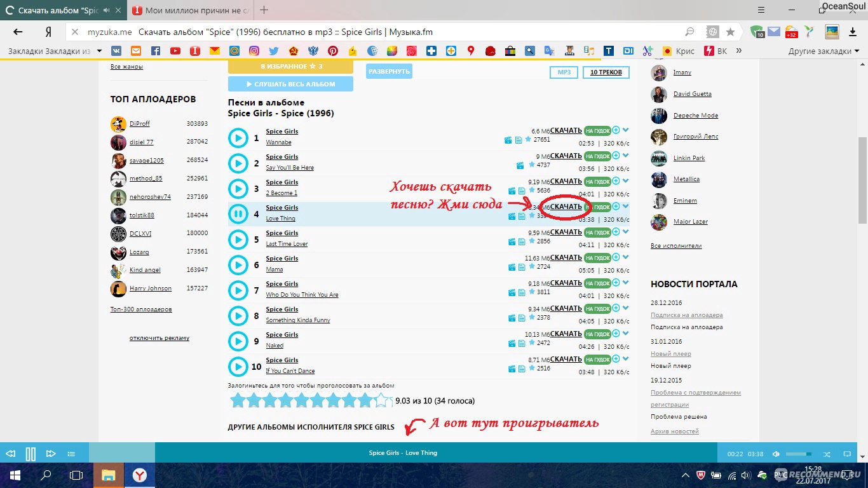Open a new browser tab with plus
The height and width of the screenshot is (488, 868).
pyautogui.click(x=264, y=10)
